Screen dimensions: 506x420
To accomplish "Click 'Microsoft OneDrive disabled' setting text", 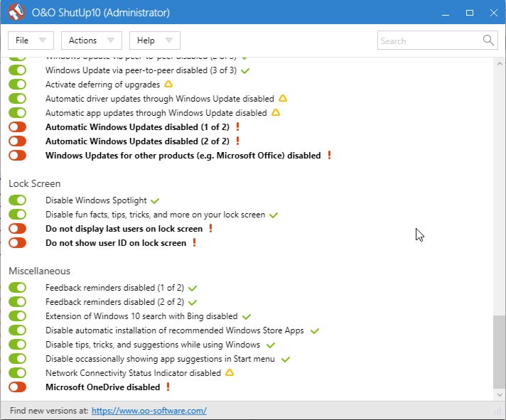I will (x=102, y=387).
